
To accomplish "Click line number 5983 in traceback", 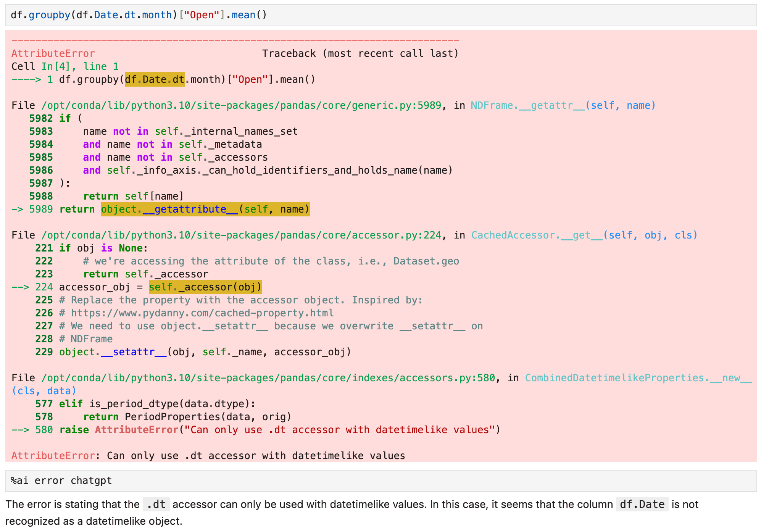I will coord(41,131).
